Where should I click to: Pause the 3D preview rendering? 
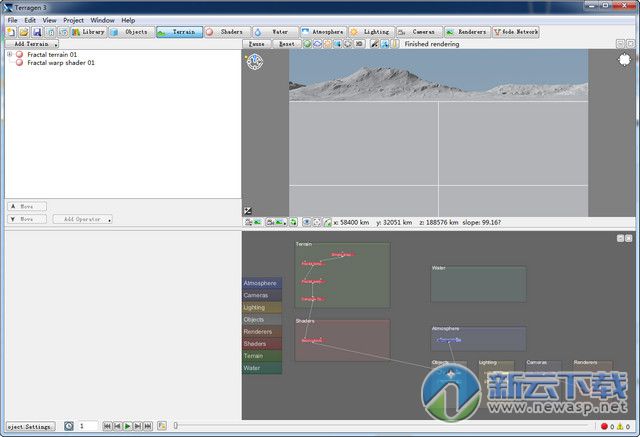tap(256, 44)
